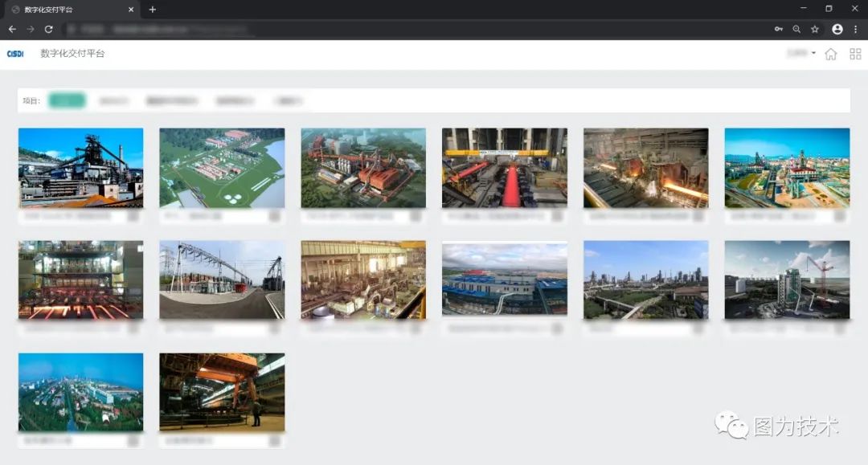Open a new browser tab

[x=152, y=10]
